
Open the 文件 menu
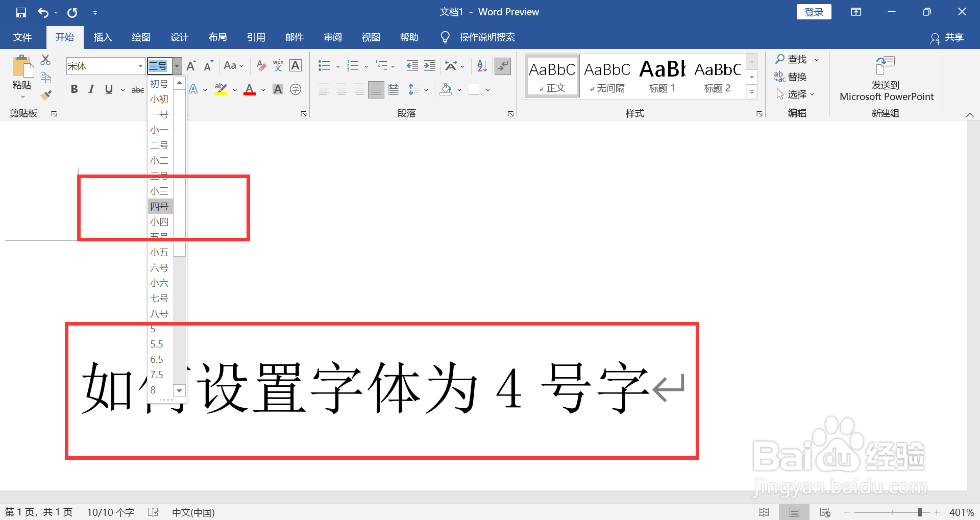coord(22,37)
